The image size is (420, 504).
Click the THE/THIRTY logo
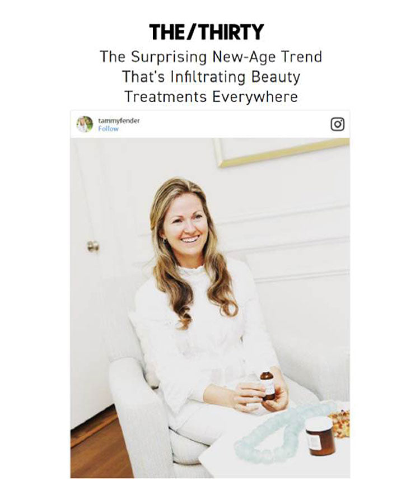point(206,32)
